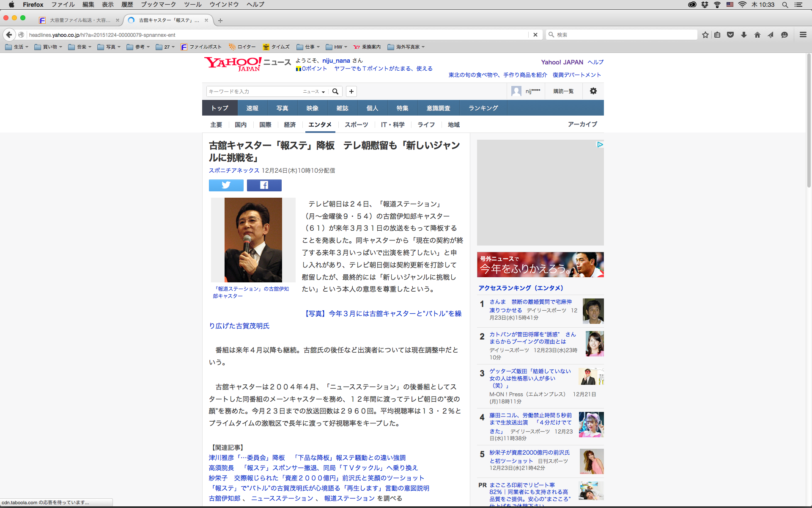The image size is (812, 508).
Task: Open the Yahoo news settings gear
Action: [593, 91]
